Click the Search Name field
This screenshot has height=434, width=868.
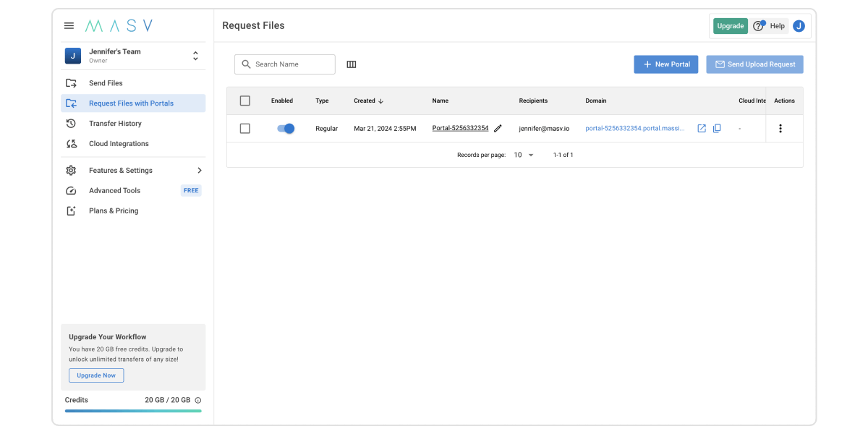(x=285, y=64)
